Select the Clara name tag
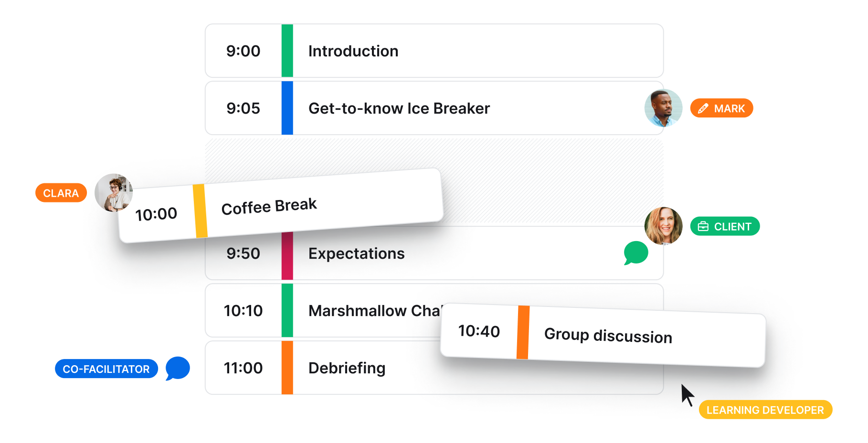 [61, 193]
